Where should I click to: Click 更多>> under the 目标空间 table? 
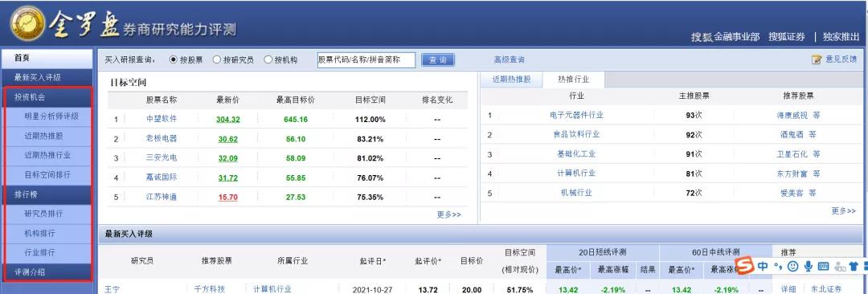[448, 214]
